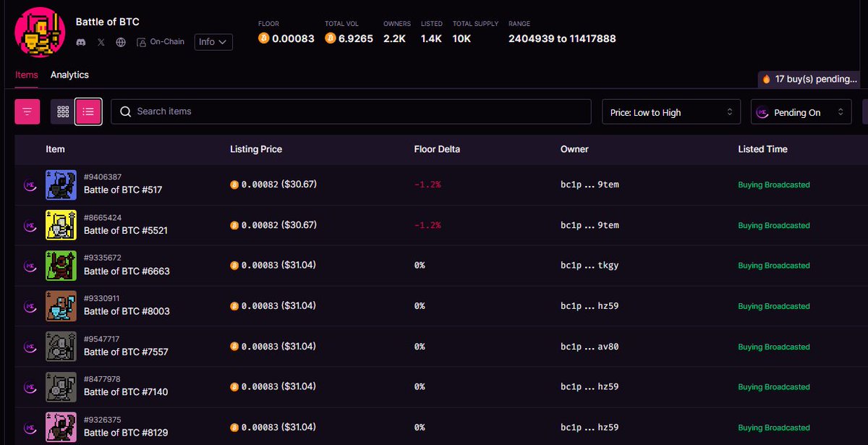Open the Battle of BTC #7140 thumbnail
This screenshot has height=445, width=868.
pyautogui.click(x=61, y=387)
